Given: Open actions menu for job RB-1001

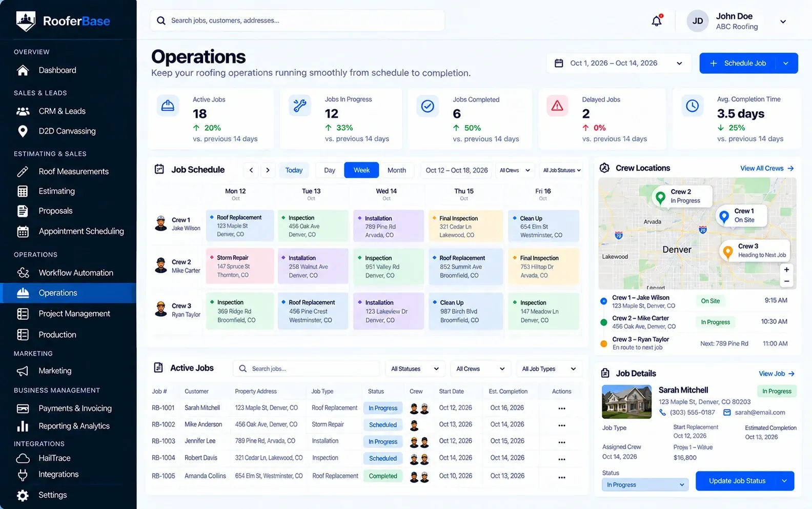Looking at the screenshot, I should tap(562, 409).
